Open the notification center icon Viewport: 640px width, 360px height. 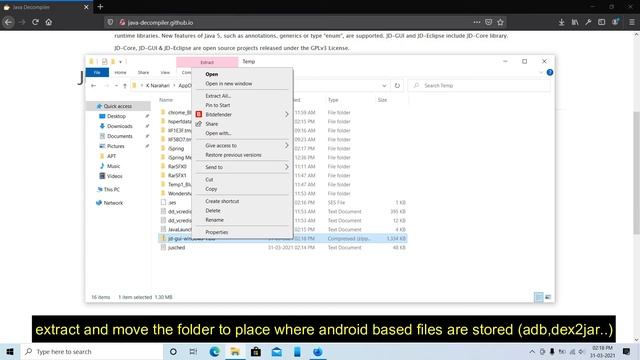[x=627, y=351]
